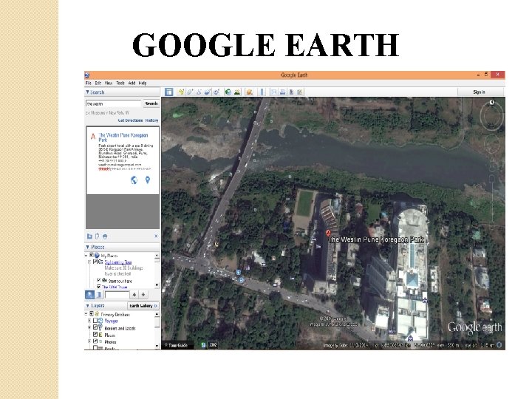Open the Tools menu

click(x=120, y=83)
